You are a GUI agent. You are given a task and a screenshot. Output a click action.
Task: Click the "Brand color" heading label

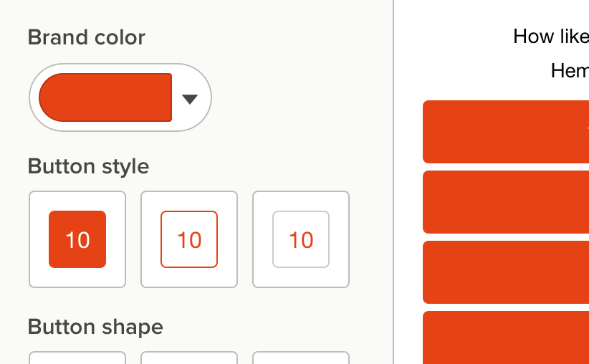[87, 37]
